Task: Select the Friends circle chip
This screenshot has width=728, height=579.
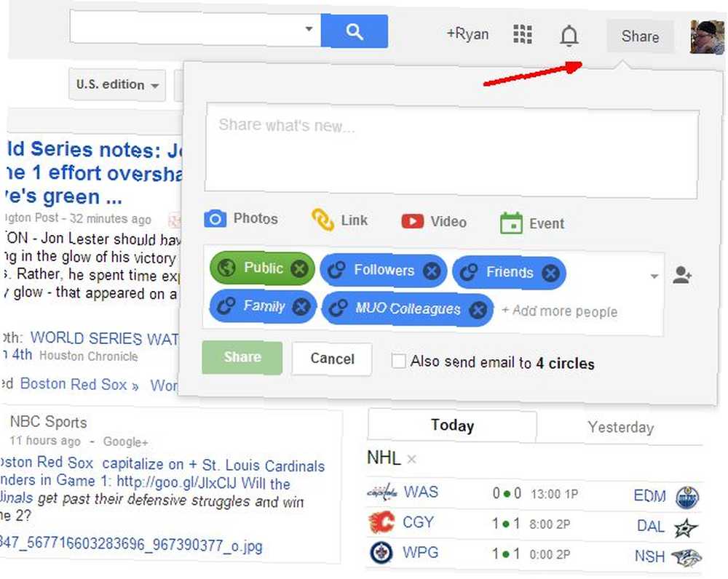Action: coord(510,272)
